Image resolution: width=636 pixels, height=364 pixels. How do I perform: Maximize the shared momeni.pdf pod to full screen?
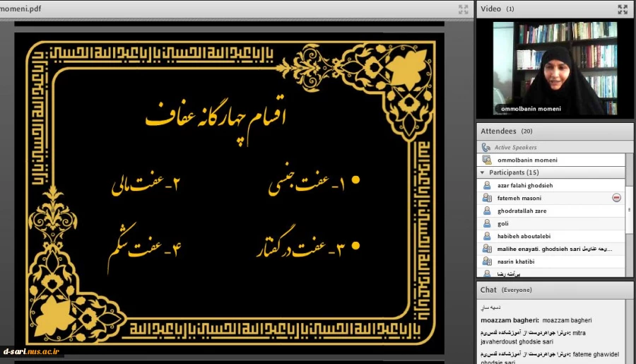point(463,9)
